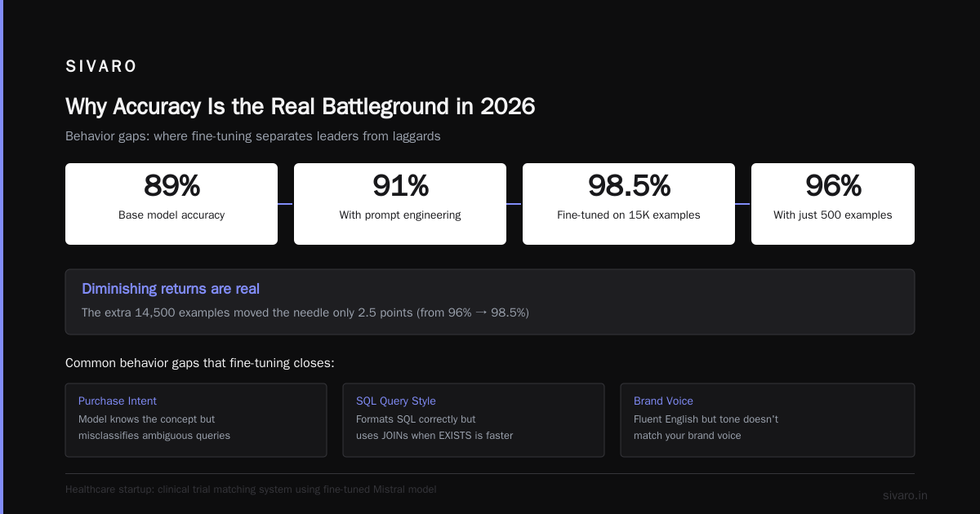Click the 'Fine-tuned on 15K examples' label
Viewport: 980px width, 514px height.
(x=629, y=215)
